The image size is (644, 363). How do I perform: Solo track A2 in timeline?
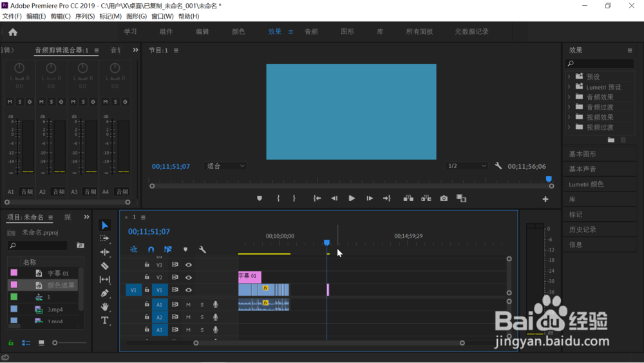pyautogui.click(x=202, y=317)
